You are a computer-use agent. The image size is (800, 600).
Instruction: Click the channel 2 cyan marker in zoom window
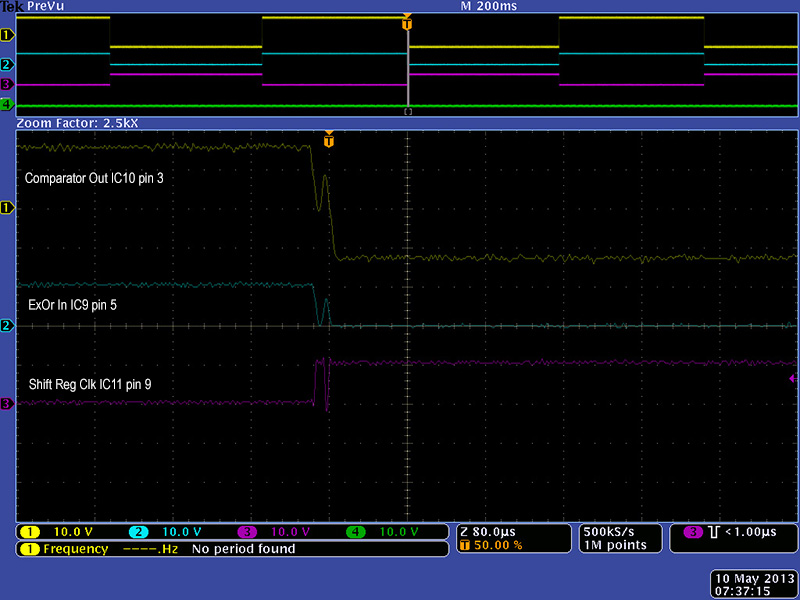pos(7,326)
